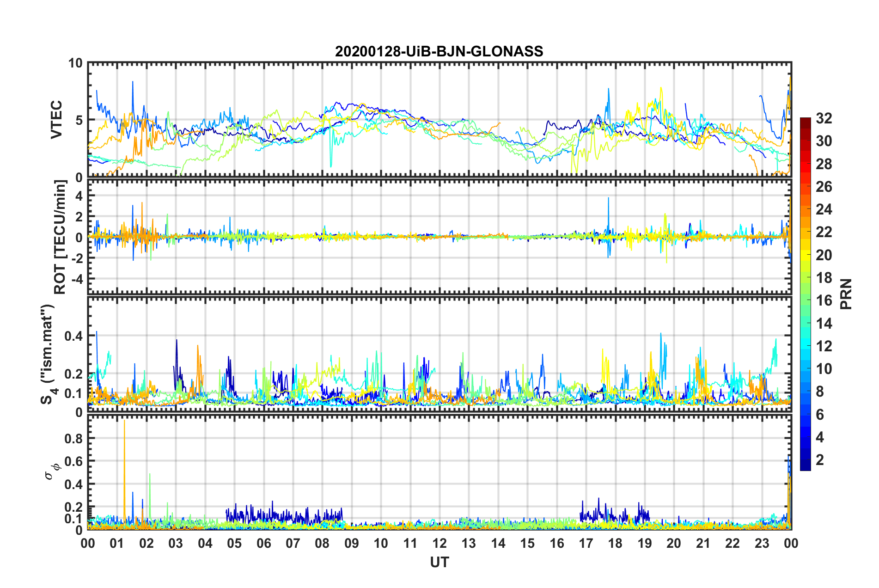Click colorbar tick label 10
Screen dimensions: 879x588
tap(824, 369)
